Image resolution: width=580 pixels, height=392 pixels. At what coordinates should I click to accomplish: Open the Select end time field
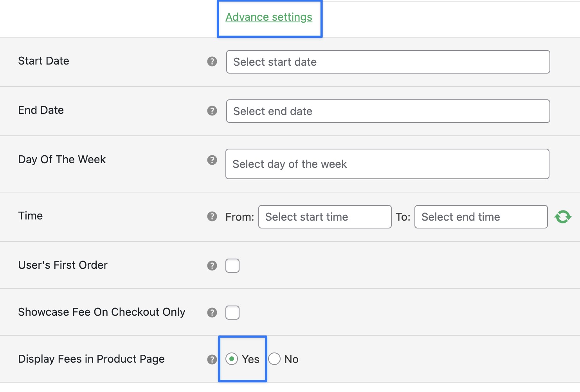point(481,217)
